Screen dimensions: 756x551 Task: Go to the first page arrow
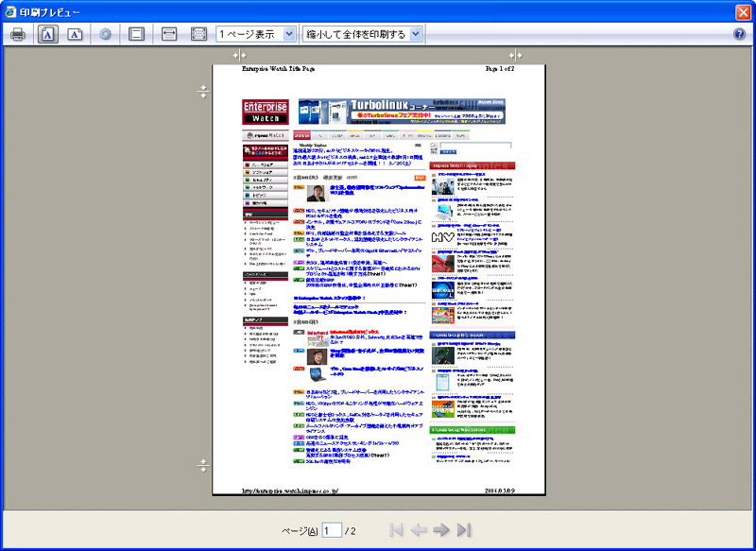pyautogui.click(x=397, y=530)
